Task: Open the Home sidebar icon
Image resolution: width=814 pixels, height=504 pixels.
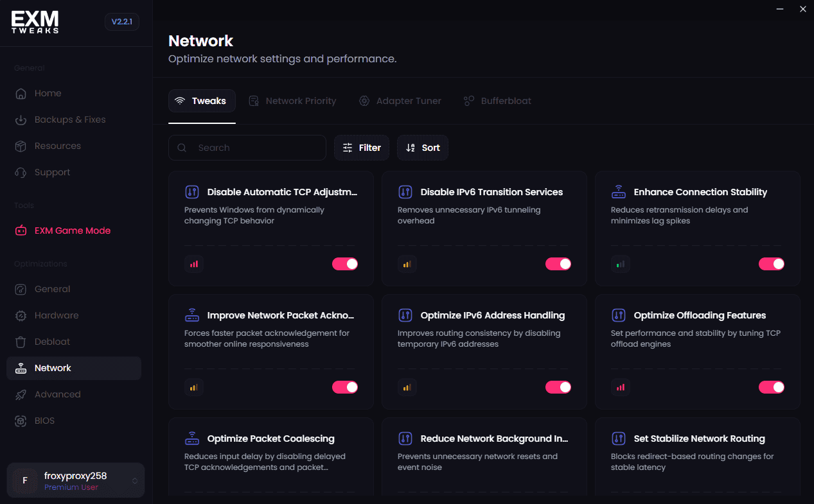Action: point(21,93)
